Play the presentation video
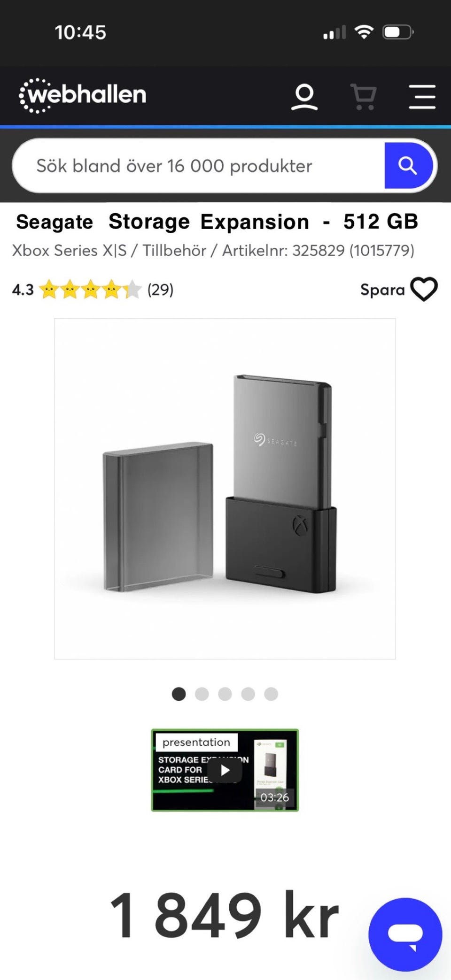Screen dimensions: 451x980 (225, 770)
